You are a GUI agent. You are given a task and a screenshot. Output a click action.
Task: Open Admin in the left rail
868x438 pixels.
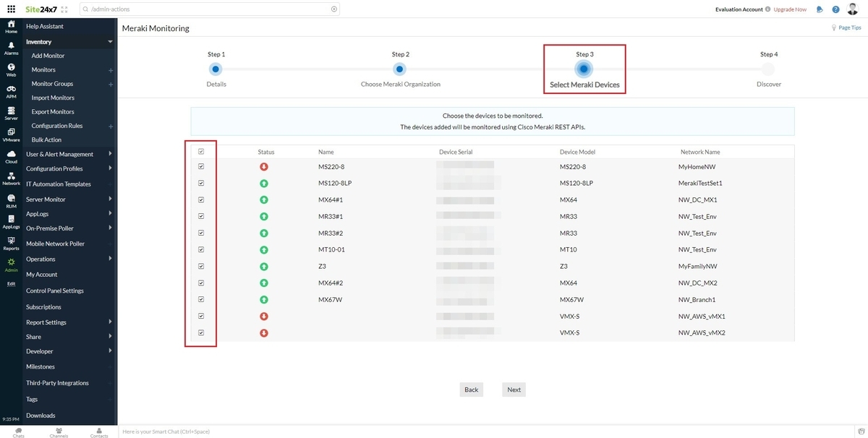coord(11,265)
